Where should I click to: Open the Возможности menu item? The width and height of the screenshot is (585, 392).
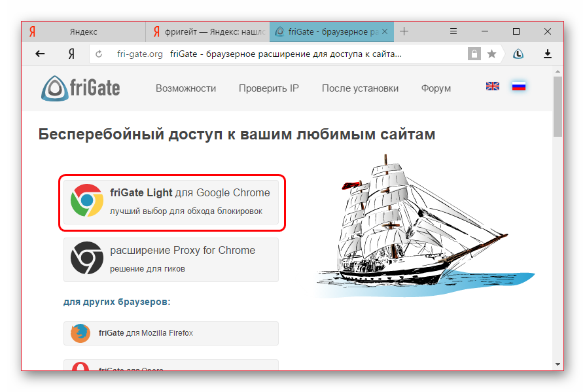(x=186, y=88)
